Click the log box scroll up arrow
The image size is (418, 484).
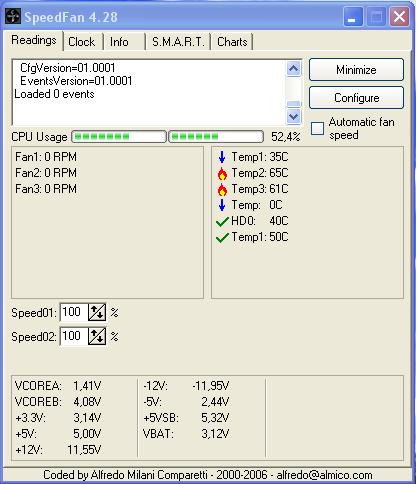pos(294,69)
